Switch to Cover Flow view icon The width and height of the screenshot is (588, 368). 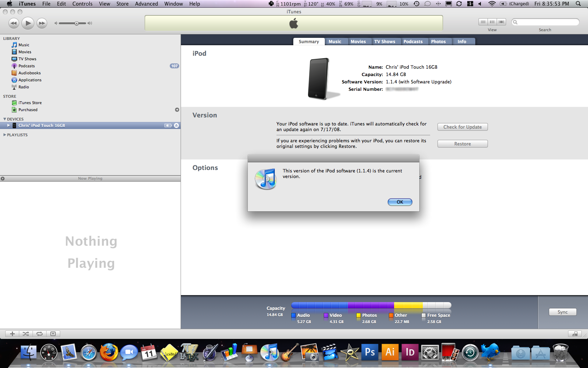[502, 22]
